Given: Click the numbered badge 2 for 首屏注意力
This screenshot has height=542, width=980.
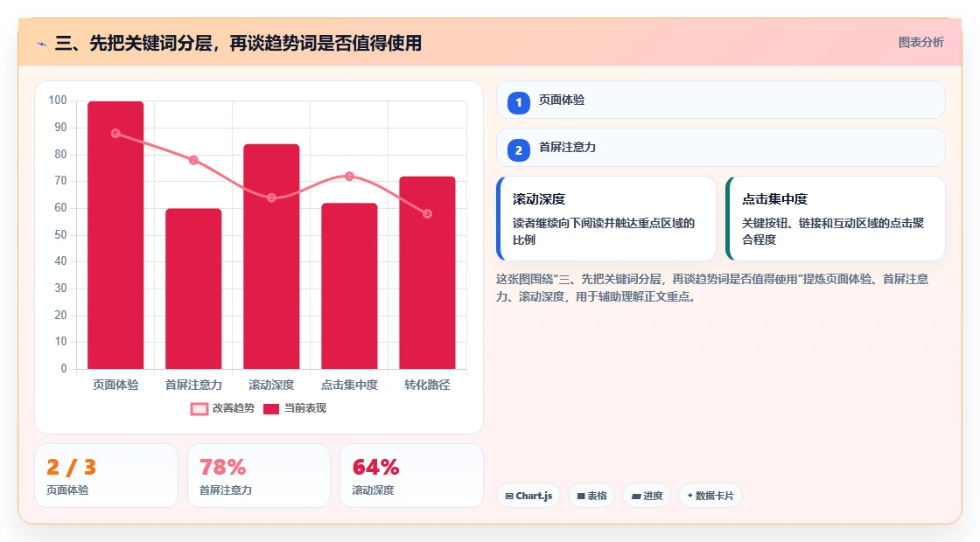Looking at the screenshot, I should (x=519, y=150).
